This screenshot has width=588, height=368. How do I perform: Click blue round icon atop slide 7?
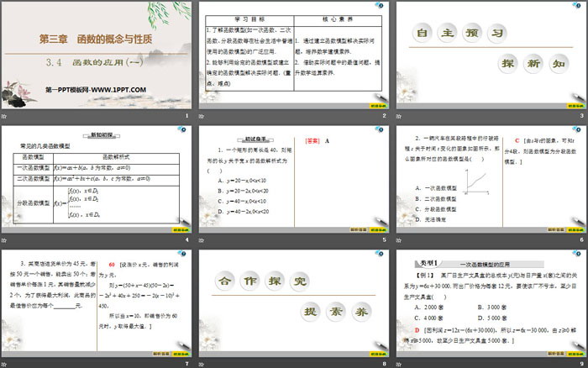182,253
